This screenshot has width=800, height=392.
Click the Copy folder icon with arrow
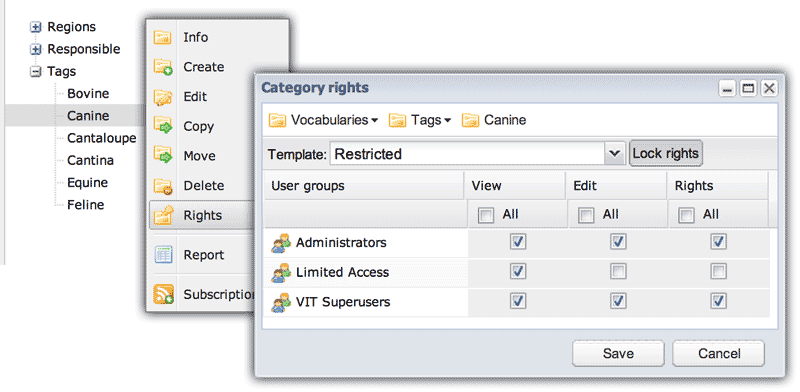click(x=163, y=126)
